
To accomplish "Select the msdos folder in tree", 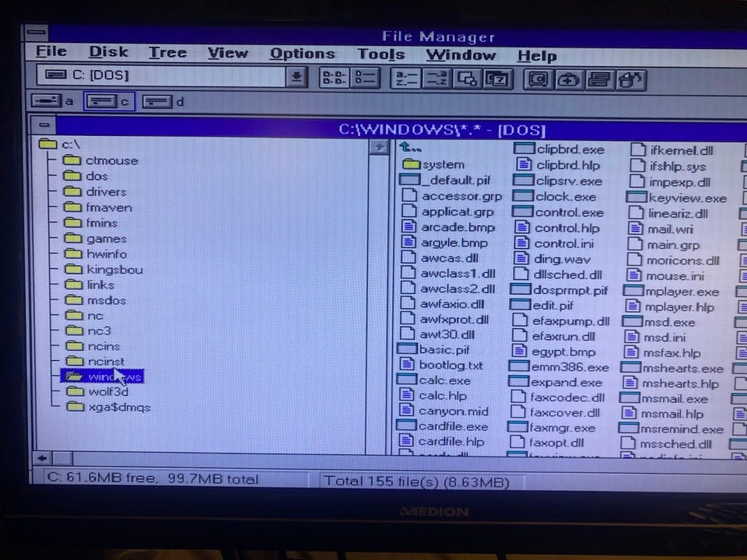I will (x=95, y=300).
